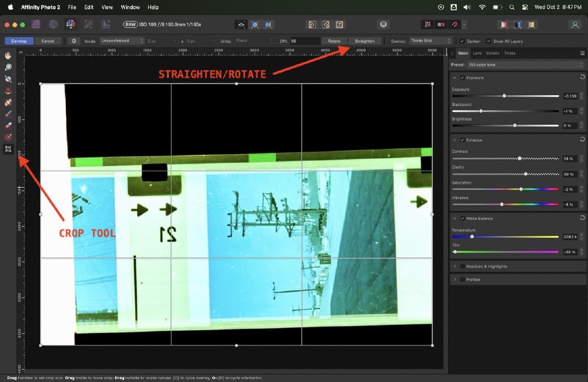Click the mirror view icon
Screen dimensions: 588x382
tap(268, 25)
